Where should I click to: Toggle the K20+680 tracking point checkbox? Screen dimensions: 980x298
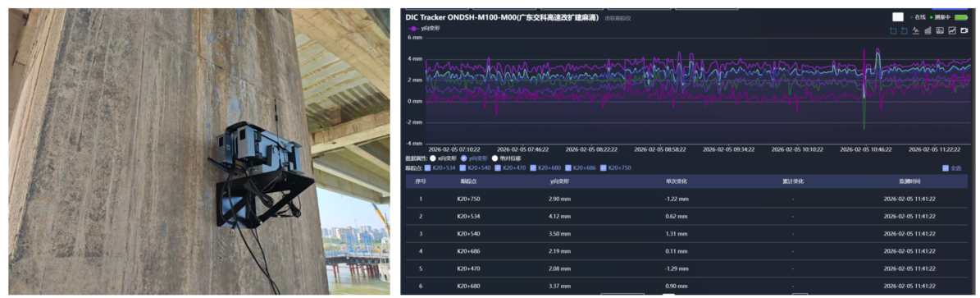point(533,167)
